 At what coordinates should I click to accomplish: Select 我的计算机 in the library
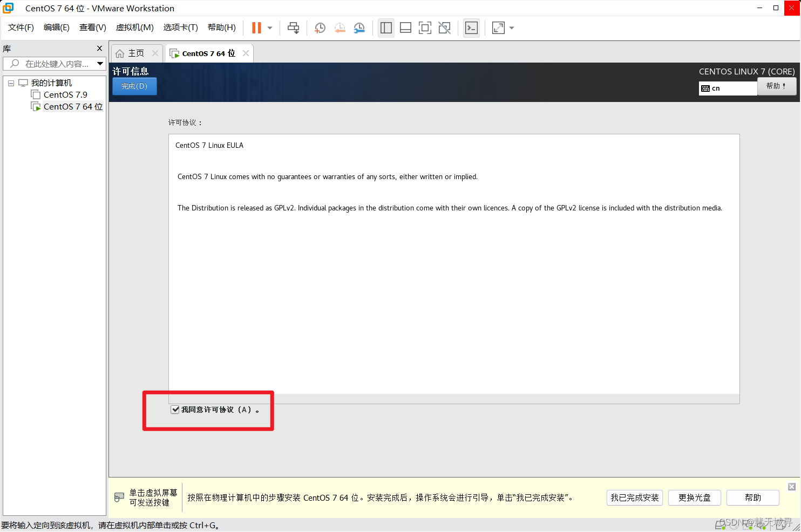51,83
